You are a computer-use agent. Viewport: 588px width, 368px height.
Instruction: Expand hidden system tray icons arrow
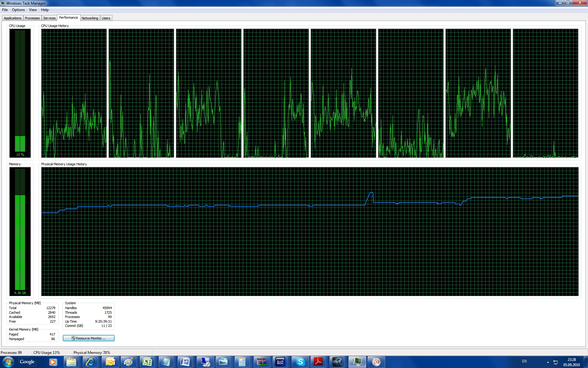coord(548,362)
